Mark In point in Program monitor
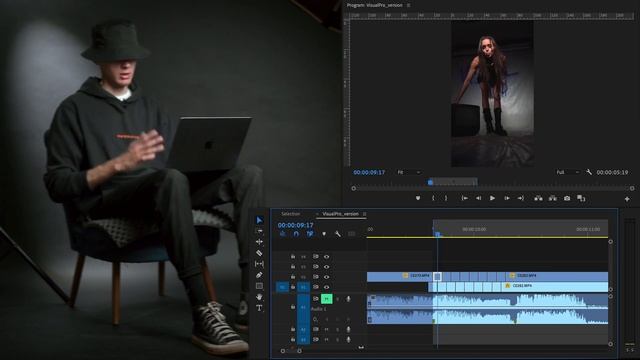 click(433, 198)
